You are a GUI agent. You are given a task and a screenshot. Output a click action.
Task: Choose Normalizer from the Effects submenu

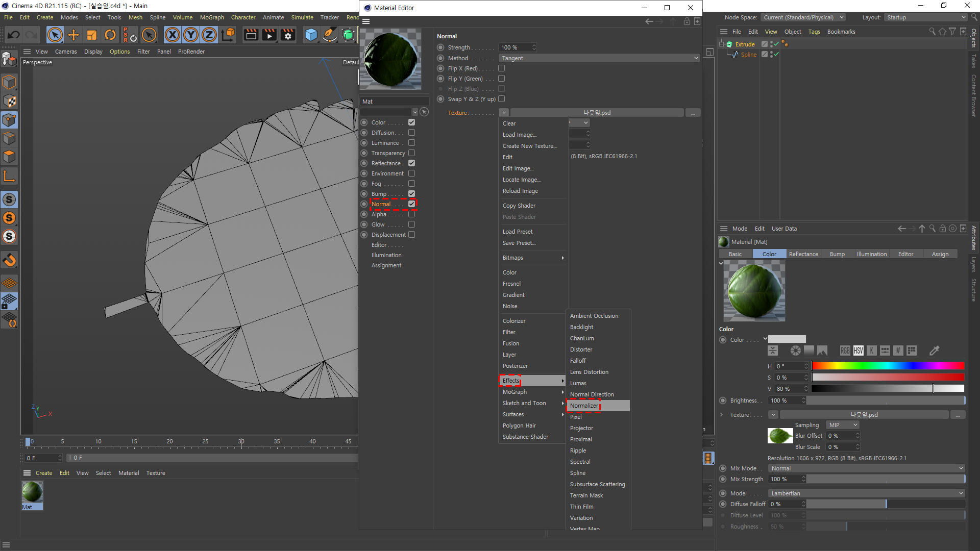[584, 406]
